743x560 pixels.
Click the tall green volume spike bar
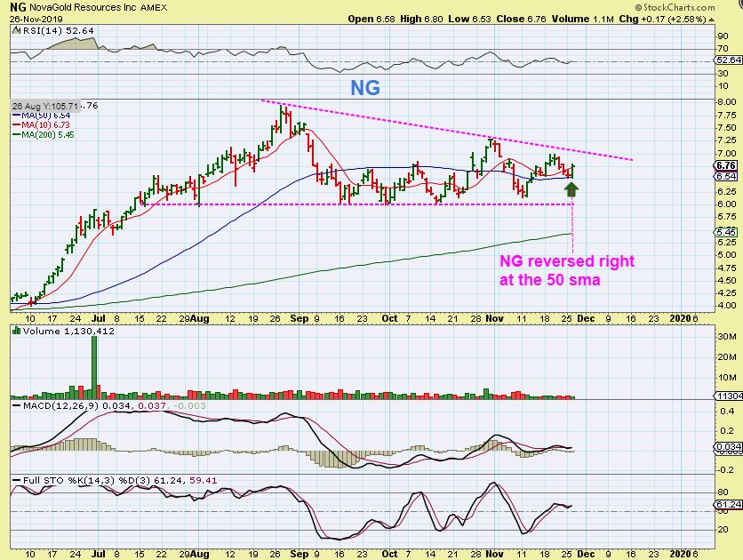pos(94,367)
